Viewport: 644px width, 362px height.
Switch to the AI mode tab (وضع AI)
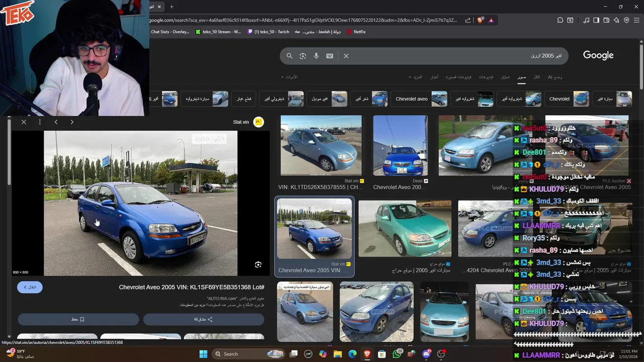[x=555, y=77]
